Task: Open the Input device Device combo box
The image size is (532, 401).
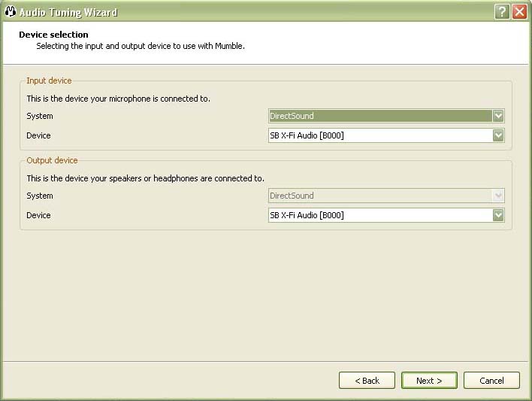Action: click(386, 135)
